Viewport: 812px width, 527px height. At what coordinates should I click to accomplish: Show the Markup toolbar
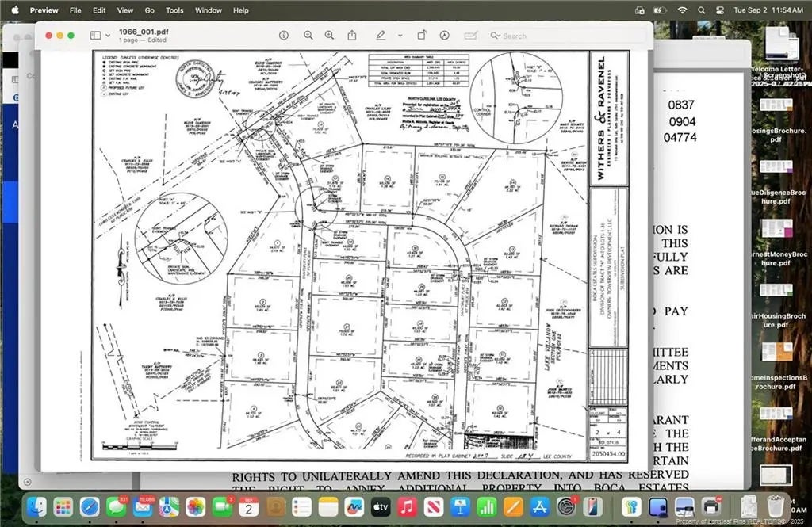(x=444, y=36)
